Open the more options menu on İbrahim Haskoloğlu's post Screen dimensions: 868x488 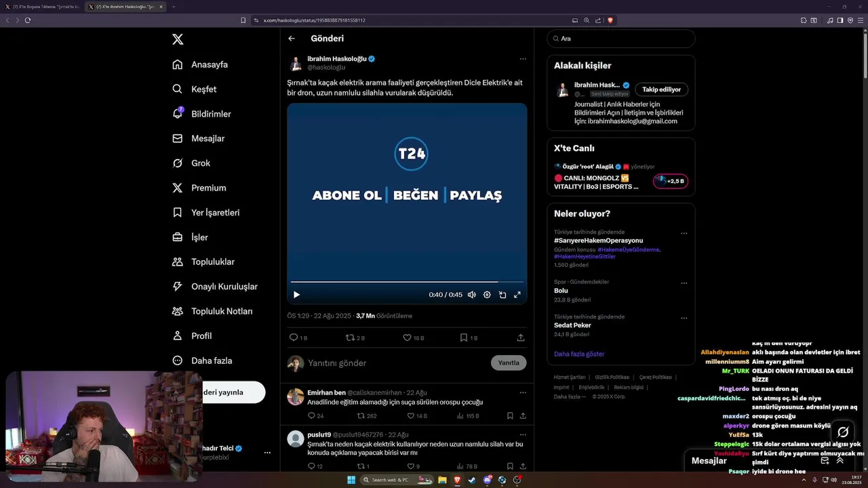pyautogui.click(x=522, y=59)
